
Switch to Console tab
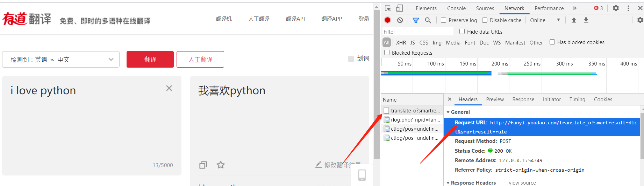[x=456, y=8]
